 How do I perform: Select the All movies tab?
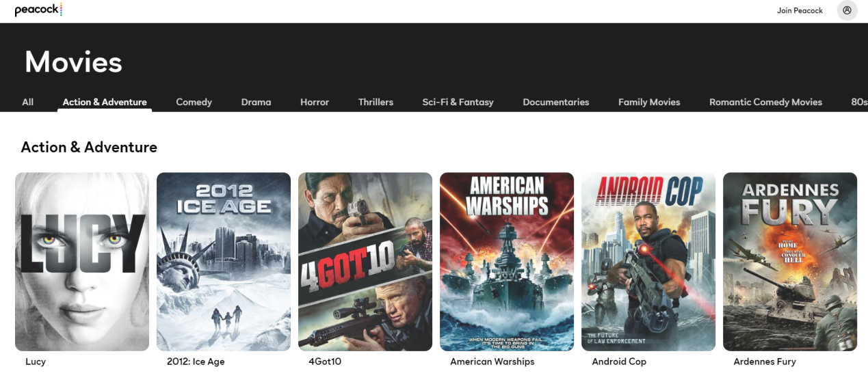[27, 102]
